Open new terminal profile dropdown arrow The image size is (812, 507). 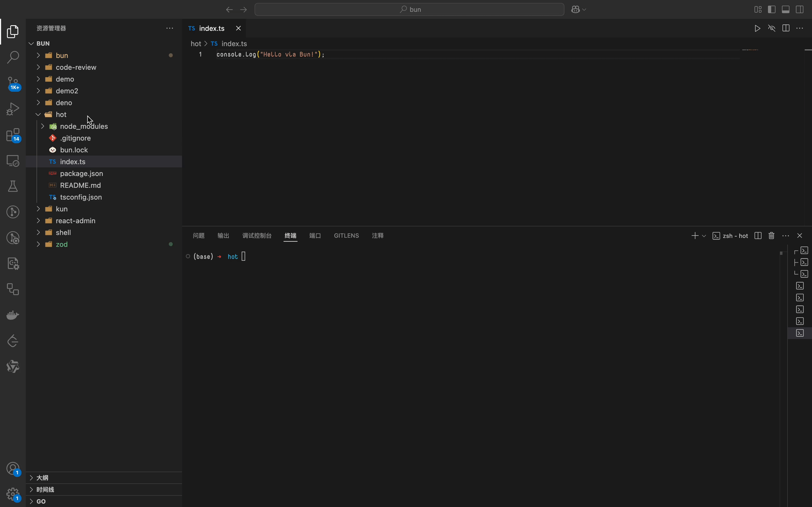704,236
